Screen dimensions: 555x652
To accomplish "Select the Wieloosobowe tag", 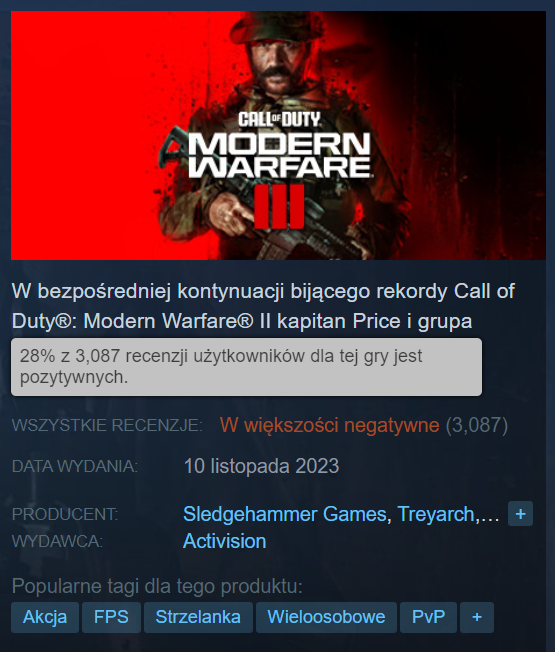I will click(x=326, y=617).
